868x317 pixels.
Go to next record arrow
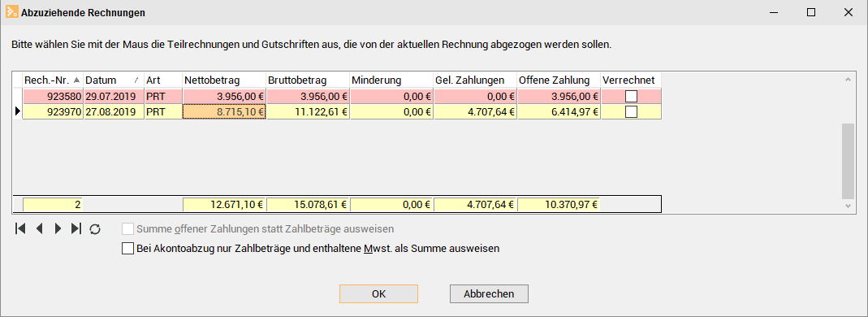pyautogui.click(x=58, y=229)
